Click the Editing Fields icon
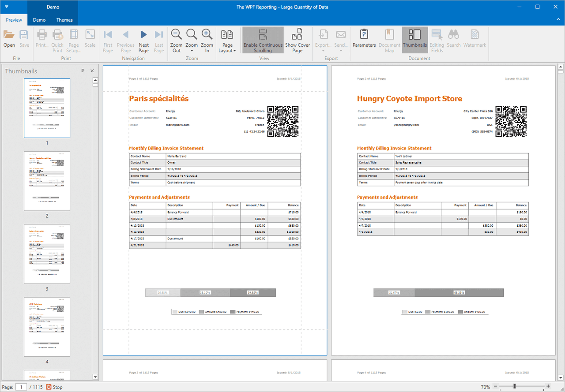Image resolution: width=565 pixels, height=392 pixels. [x=437, y=35]
